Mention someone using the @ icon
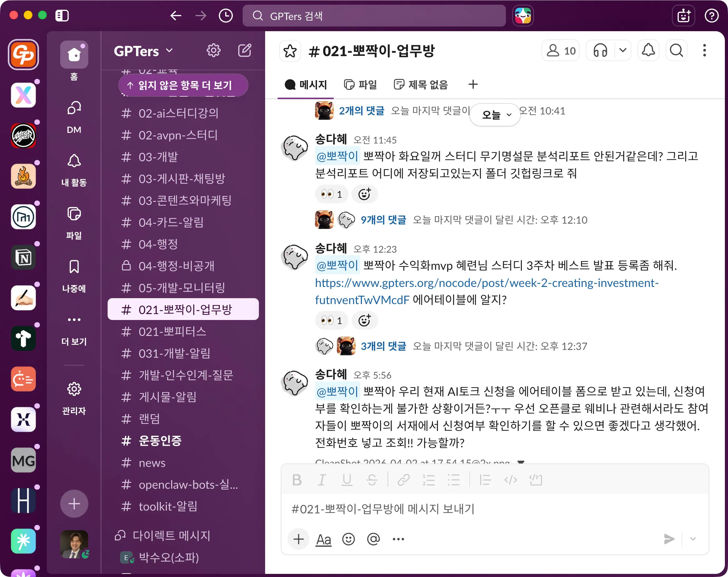The image size is (728, 577). pos(373,539)
